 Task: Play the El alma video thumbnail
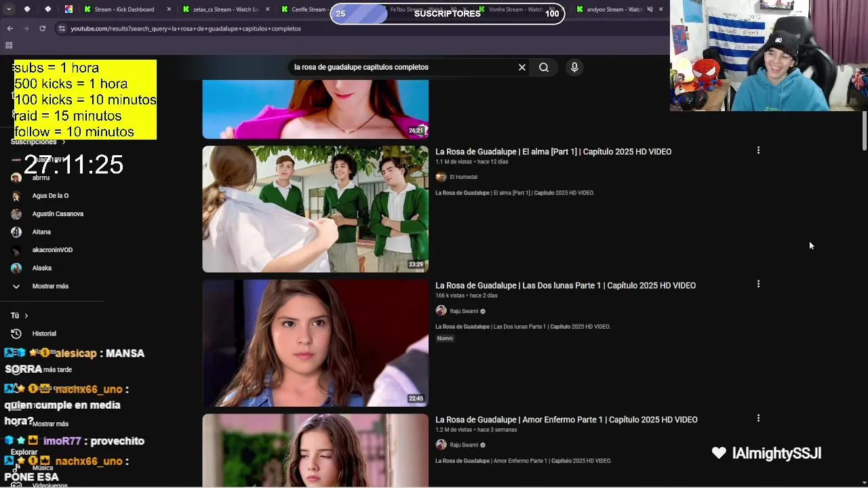315,209
